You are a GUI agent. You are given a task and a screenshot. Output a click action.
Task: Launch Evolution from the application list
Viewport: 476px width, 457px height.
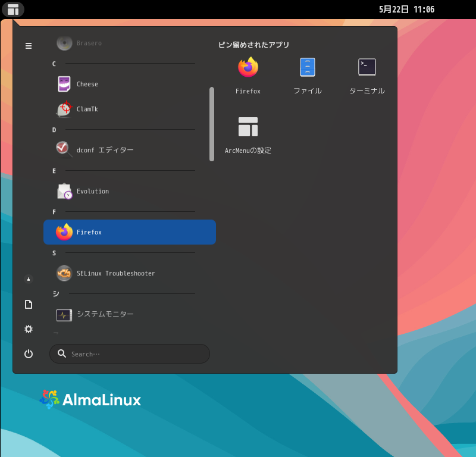pos(130,191)
